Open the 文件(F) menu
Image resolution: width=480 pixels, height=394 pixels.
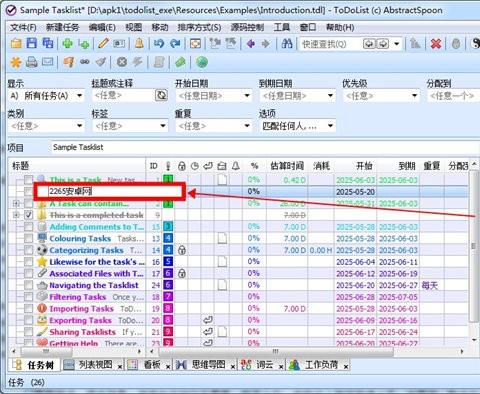click(x=23, y=27)
